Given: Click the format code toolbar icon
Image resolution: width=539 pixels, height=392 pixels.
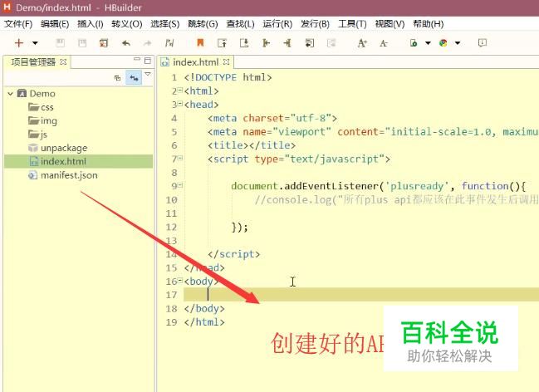Looking at the screenshot, I should point(169,43).
